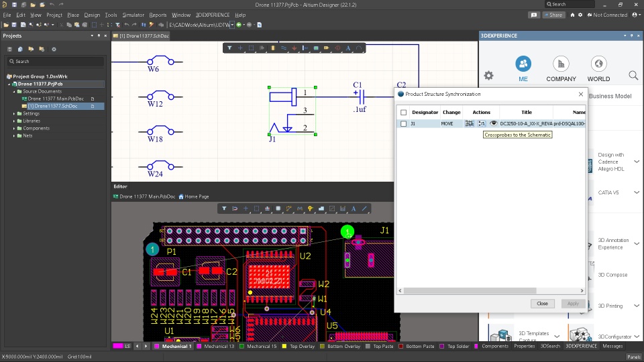Expand the CATIA V5 chevron
This screenshot has width=644, height=362.
tap(637, 192)
